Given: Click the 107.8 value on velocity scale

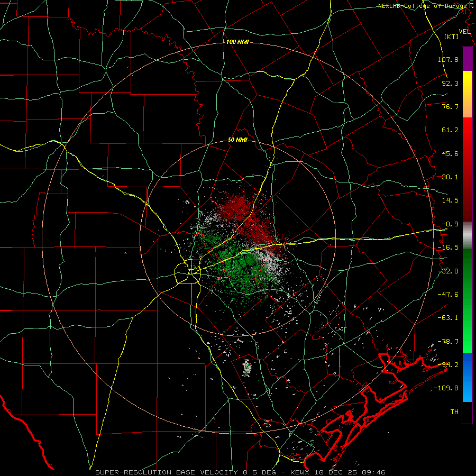Looking at the screenshot, I should pyautogui.click(x=448, y=59).
